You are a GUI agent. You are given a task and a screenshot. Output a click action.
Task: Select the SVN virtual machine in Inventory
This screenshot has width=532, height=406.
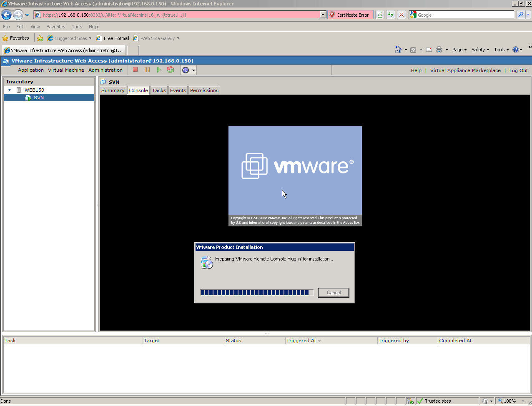[x=39, y=98]
